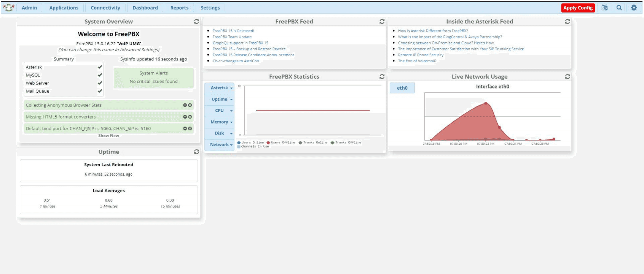
Task: Refresh the FreePBX Feed panel
Action: click(x=382, y=22)
